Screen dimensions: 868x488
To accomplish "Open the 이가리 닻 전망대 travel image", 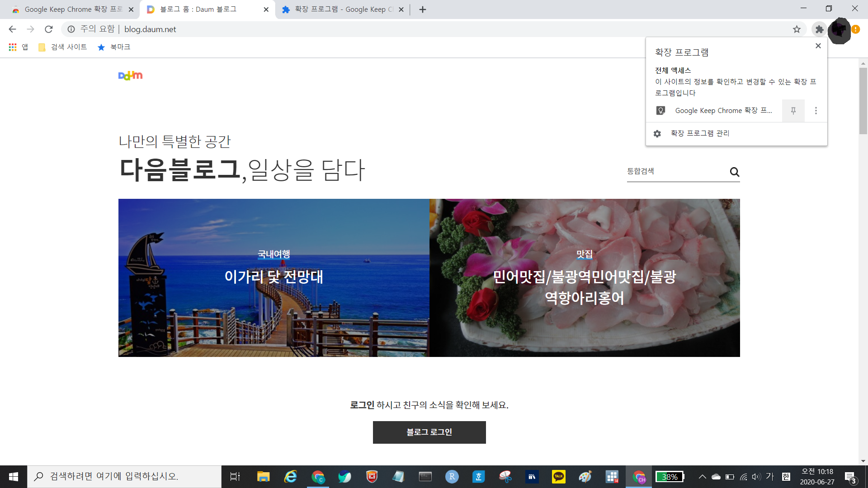I will click(274, 277).
